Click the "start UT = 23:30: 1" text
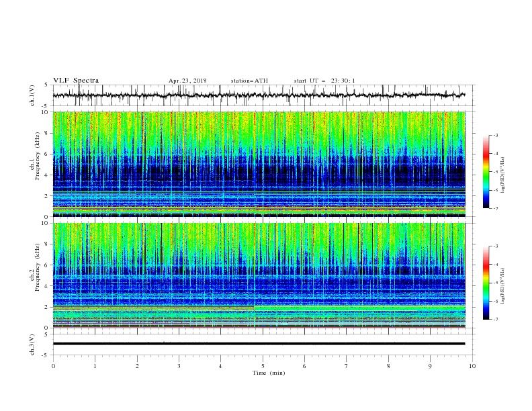 [x=324, y=81]
